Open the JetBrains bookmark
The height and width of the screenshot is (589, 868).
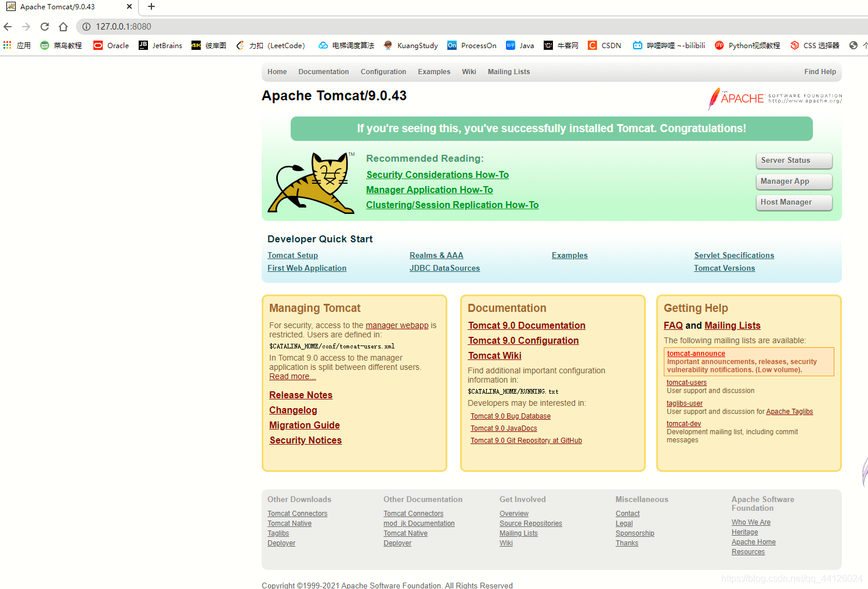click(160, 45)
